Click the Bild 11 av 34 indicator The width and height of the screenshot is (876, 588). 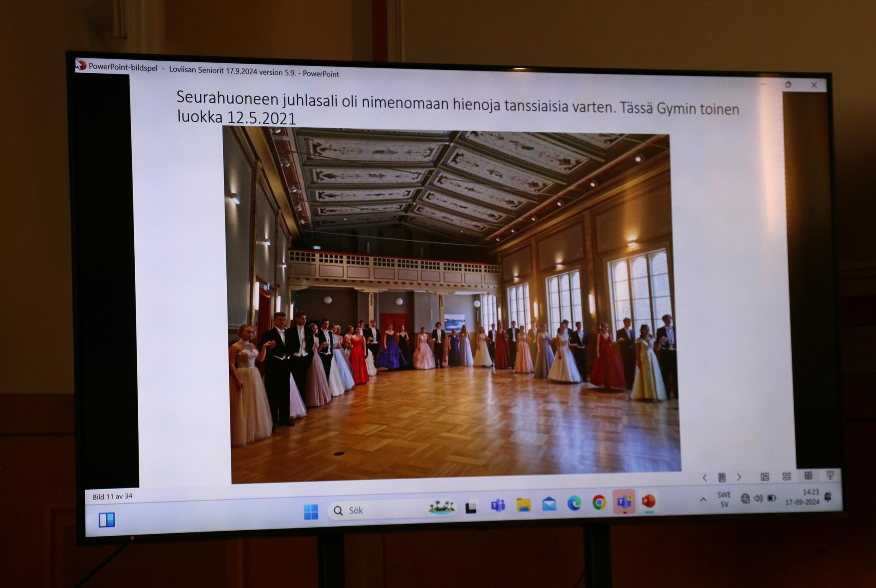point(112,496)
